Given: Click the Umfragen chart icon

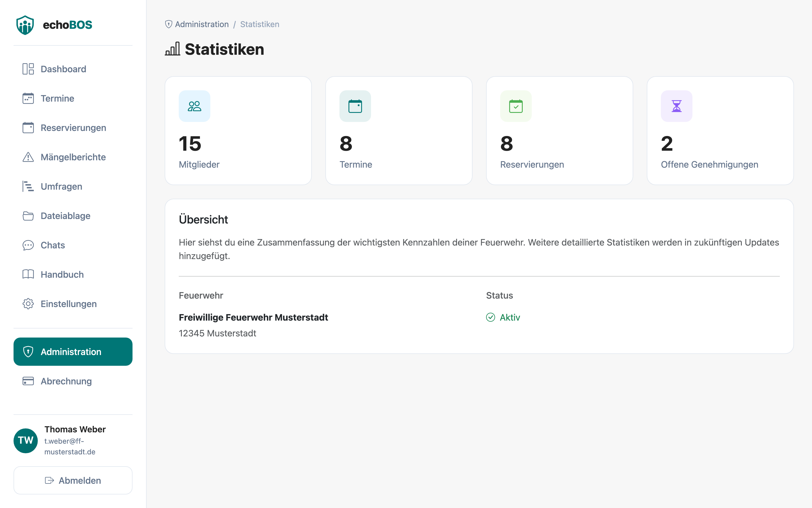Looking at the screenshot, I should pyautogui.click(x=28, y=187).
